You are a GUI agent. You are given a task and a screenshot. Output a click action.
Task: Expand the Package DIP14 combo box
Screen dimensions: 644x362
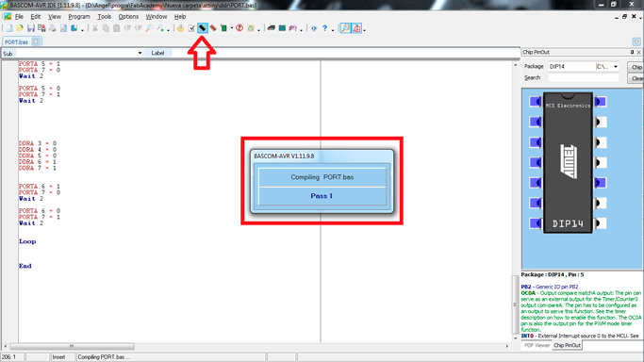616,67
